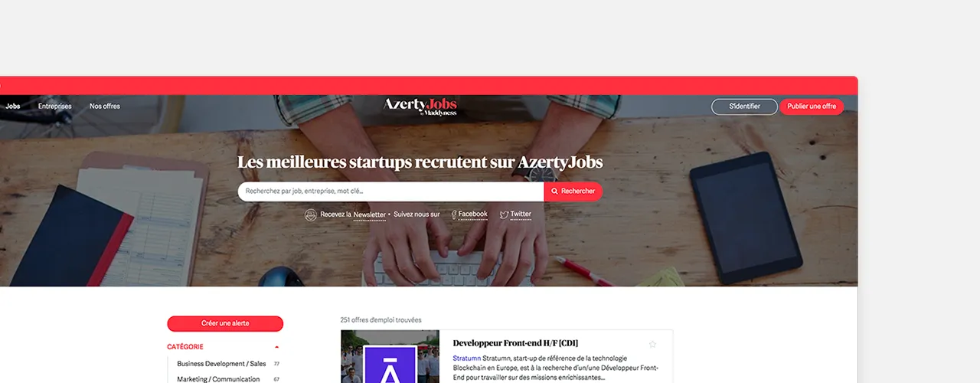Viewport: 980px width, 383px height.
Task: Open the Jobs menu item
Action: pos(12,106)
